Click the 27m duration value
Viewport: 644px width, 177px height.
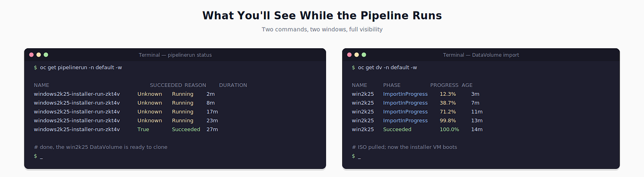[212, 130]
